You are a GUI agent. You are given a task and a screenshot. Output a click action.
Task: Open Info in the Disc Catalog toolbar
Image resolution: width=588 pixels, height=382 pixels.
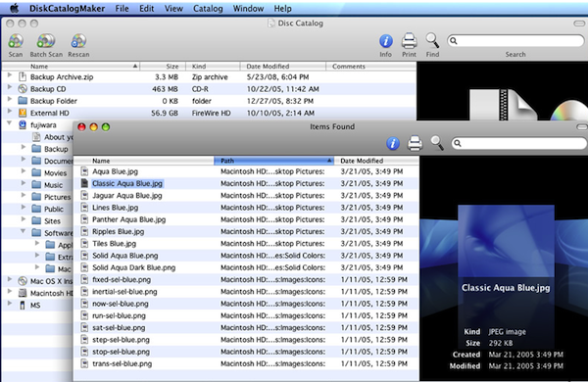click(x=386, y=41)
